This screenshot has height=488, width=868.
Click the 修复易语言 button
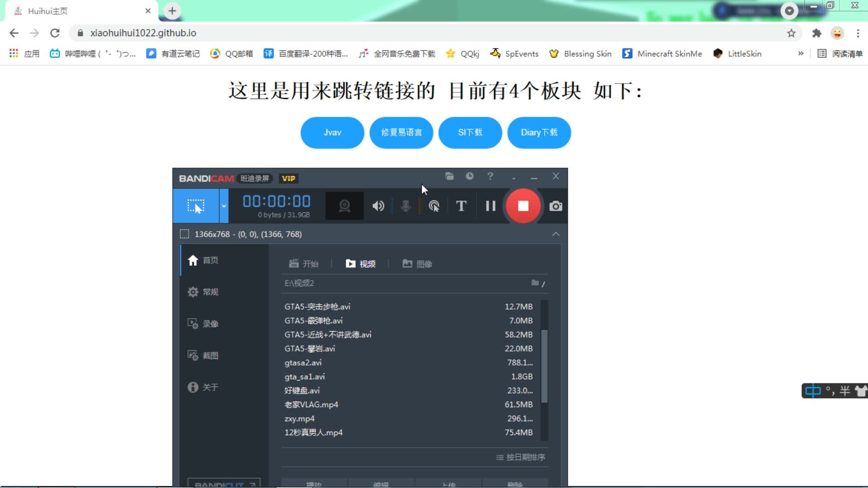(401, 132)
